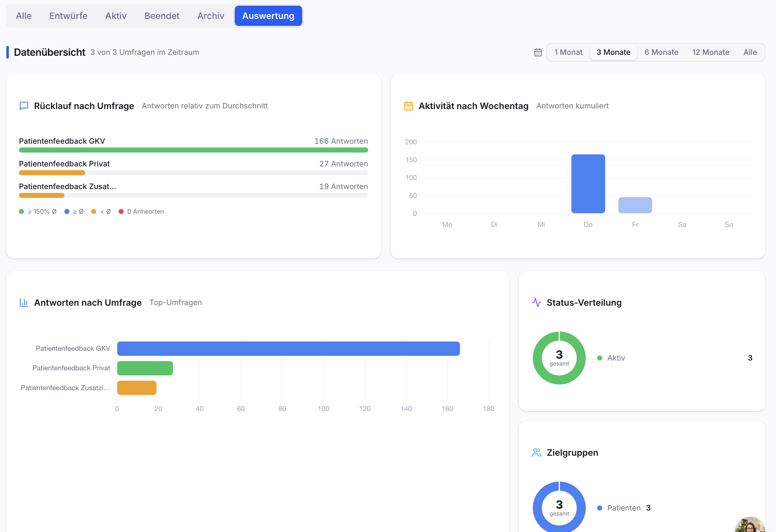Click the people icon for Zielgruppen
This screenshot has width=776, height=532.
click(x=536, y=453)
